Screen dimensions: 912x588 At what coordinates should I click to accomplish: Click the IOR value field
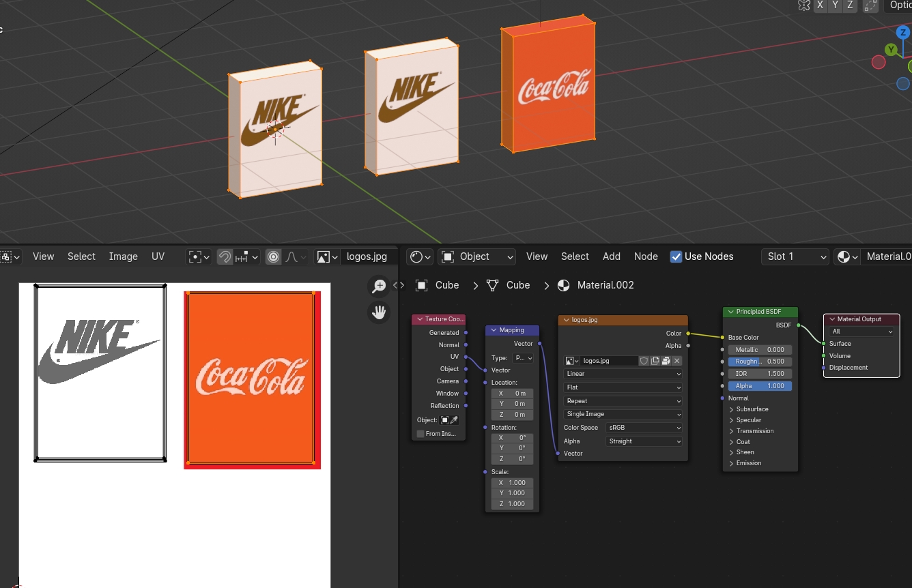(x=760, y=374)
